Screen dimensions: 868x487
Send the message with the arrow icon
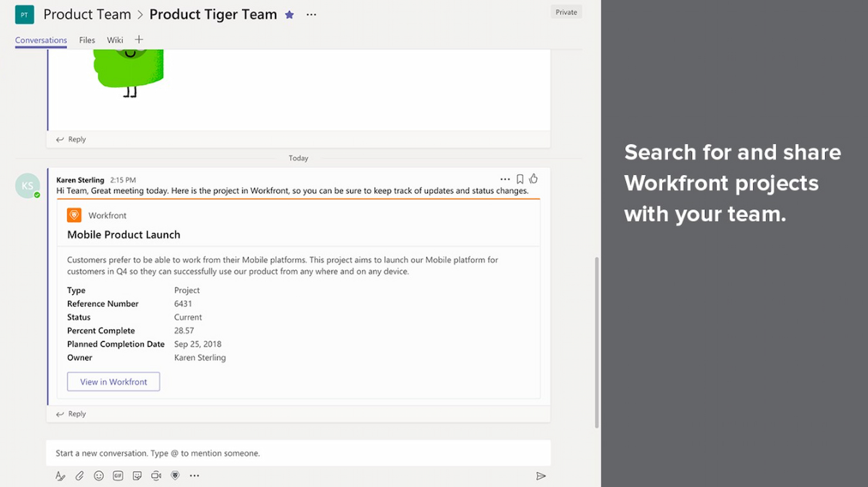click(x=541, y=476)
